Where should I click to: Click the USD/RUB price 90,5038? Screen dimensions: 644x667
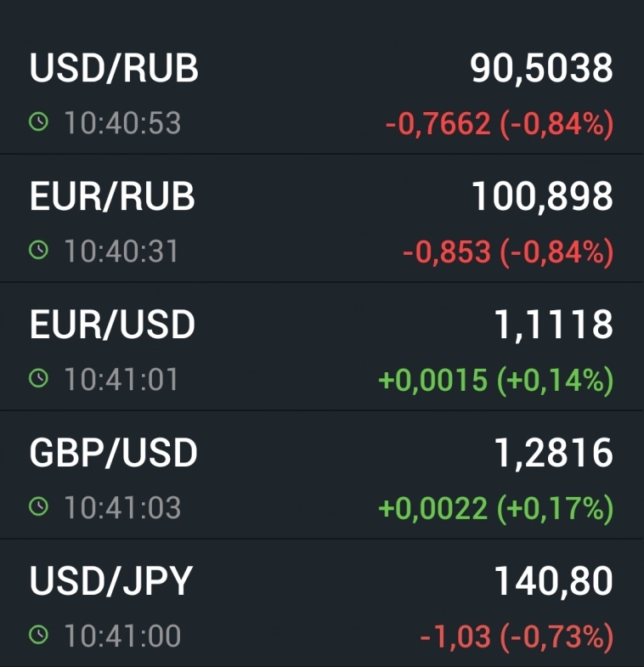(541, 70)
